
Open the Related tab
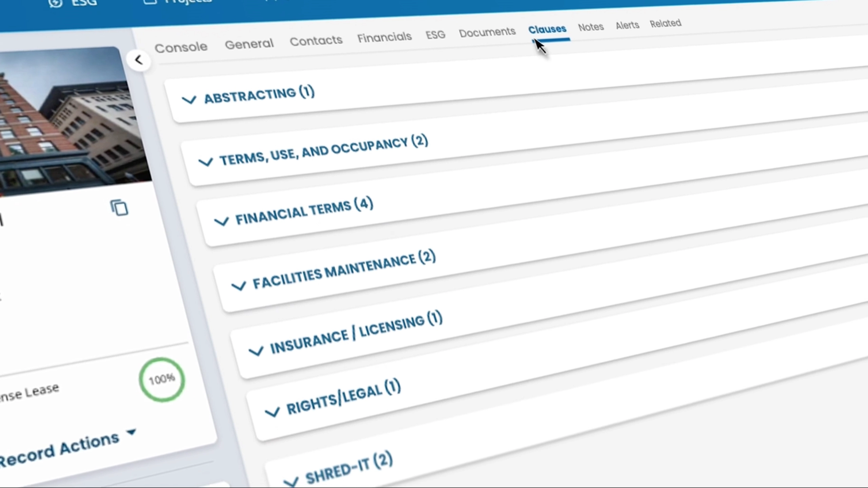665,24
